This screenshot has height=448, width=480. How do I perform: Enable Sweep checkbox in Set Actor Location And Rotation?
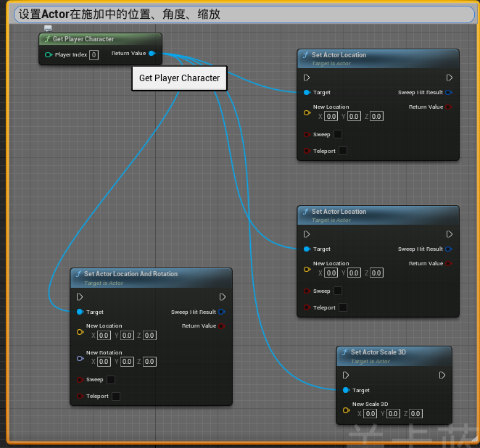click(x=111, y=379)
